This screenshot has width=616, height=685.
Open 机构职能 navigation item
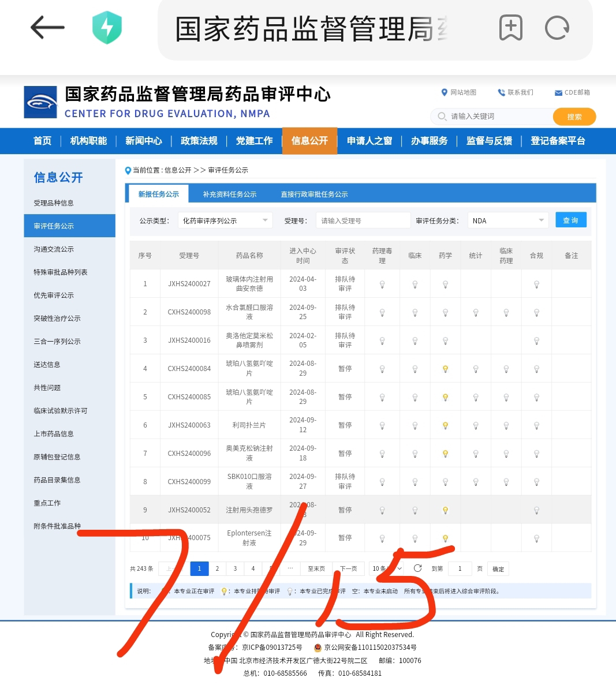point(88,141)
